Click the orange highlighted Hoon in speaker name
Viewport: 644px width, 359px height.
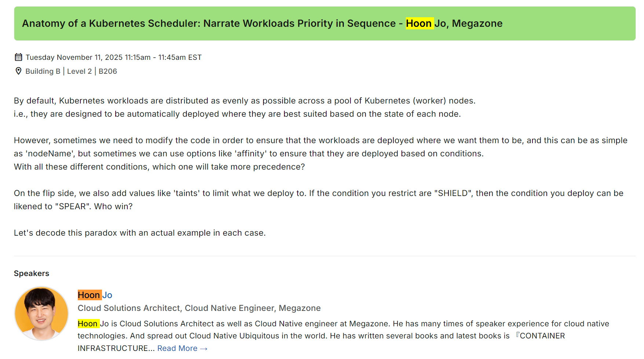pyautogui.click(x=89, y=295)
